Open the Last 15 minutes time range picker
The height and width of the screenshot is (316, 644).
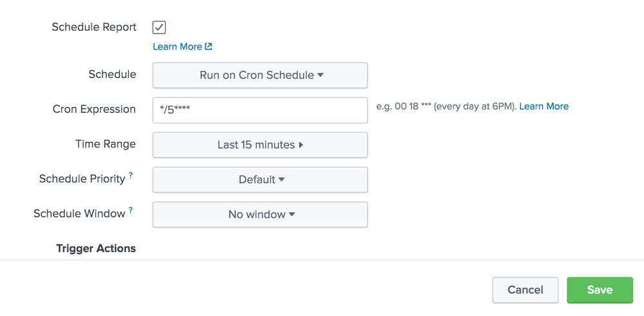tap(260, 145)
